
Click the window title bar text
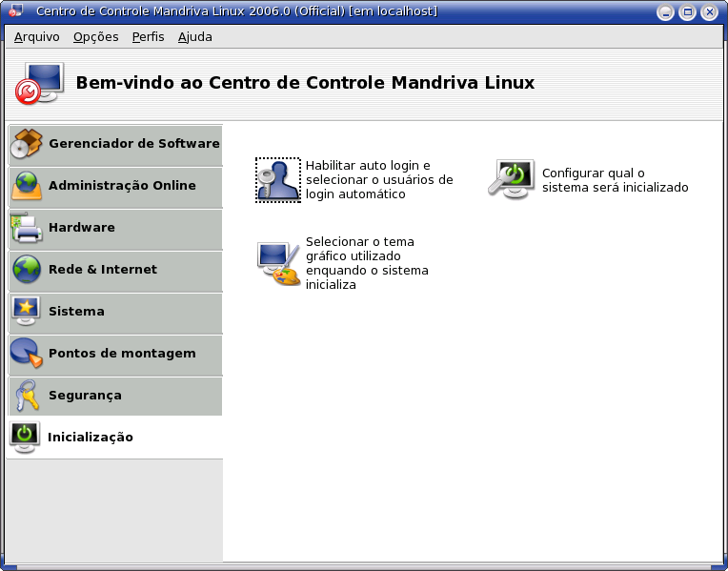(236, 11)
